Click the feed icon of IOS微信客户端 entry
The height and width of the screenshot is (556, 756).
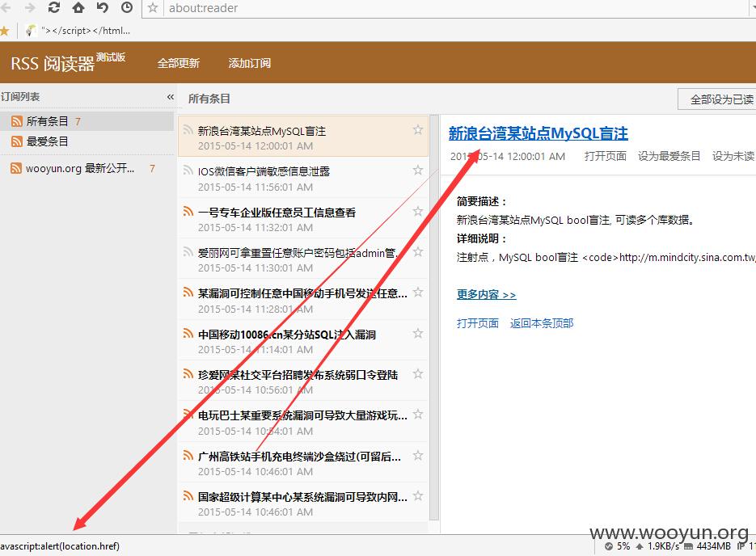tap(188, 170)
